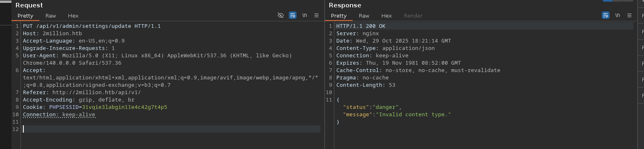Screen dimensions: 644x149
Task: Toggle showing \n newlines in Response panel
Action: tap(617, 15)
